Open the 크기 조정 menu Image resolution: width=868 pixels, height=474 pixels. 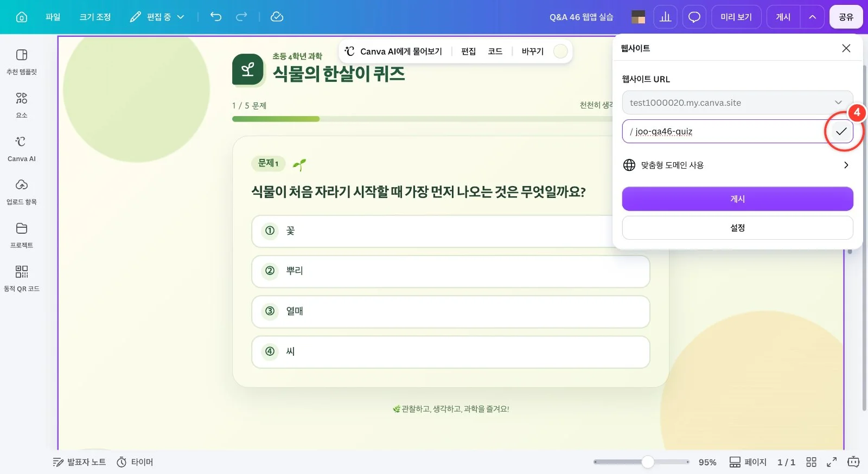coord(95,17)
